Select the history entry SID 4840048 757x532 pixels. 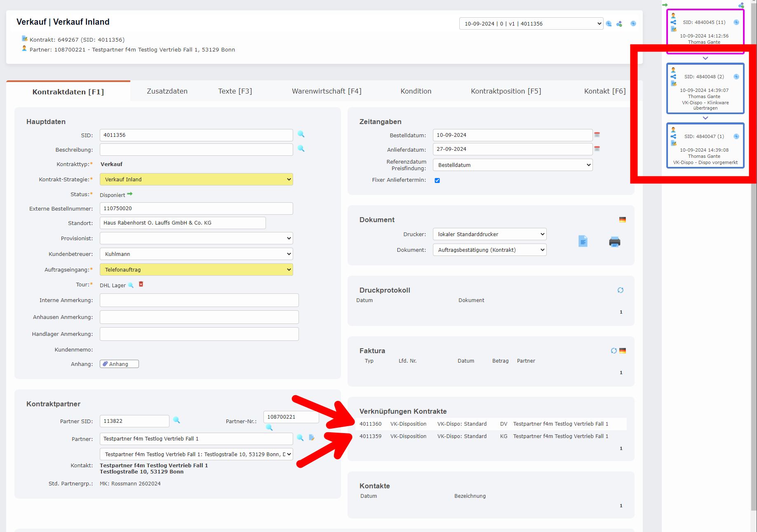click(x=705, y=89)
